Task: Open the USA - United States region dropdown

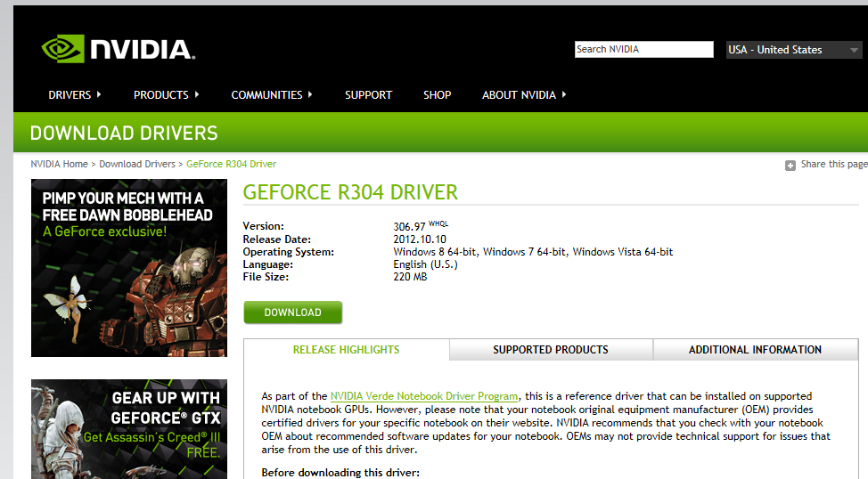Action: pyautogui.click(x=794, y=50)
